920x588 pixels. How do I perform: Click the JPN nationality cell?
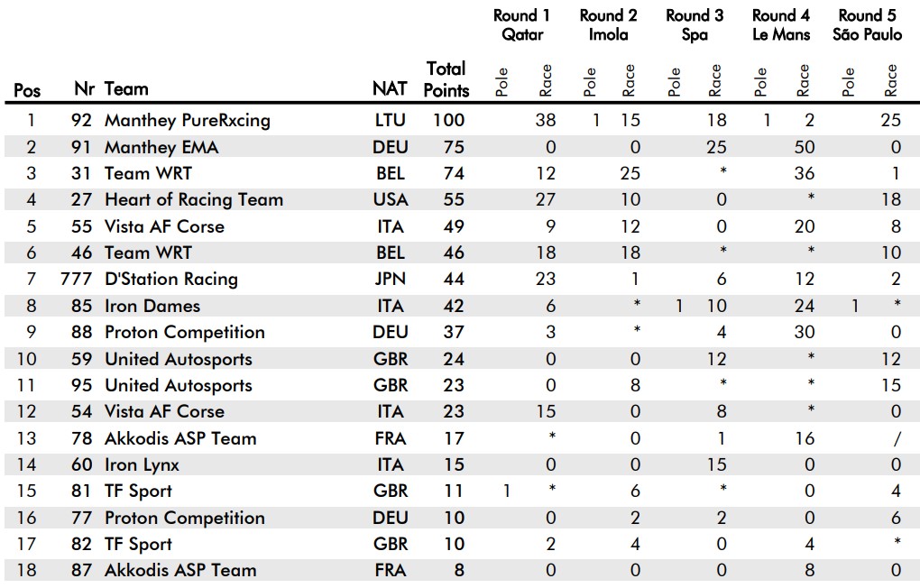click(x=390, y=279)
